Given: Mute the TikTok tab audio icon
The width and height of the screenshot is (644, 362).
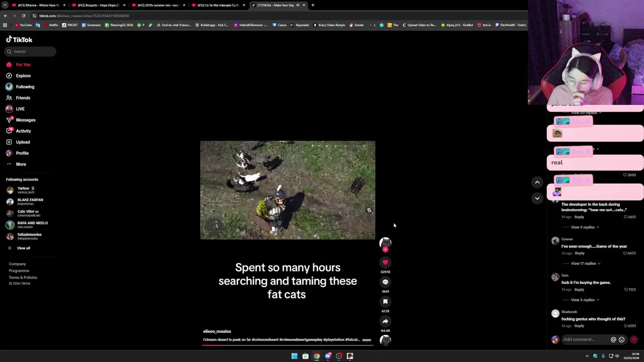Looking at the screenshot, I should click(297, 5).
